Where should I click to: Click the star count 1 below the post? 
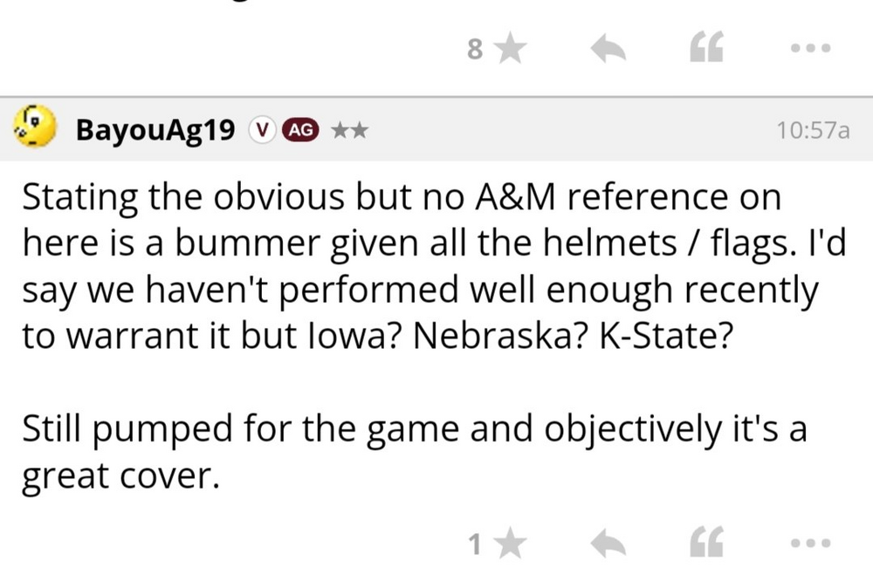pos(474,545)
